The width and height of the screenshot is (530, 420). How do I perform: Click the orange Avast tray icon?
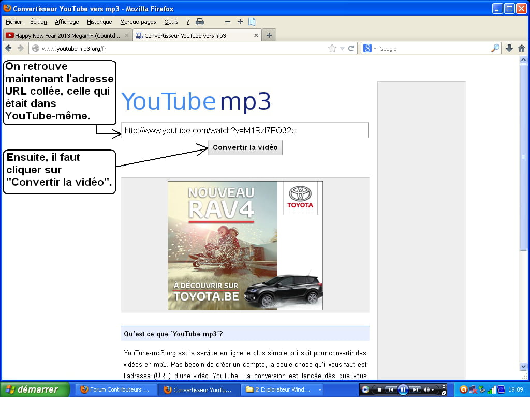point(463,389)
